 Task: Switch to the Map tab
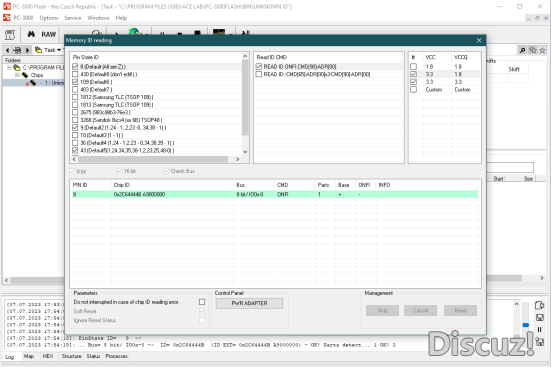coord(29,356)
